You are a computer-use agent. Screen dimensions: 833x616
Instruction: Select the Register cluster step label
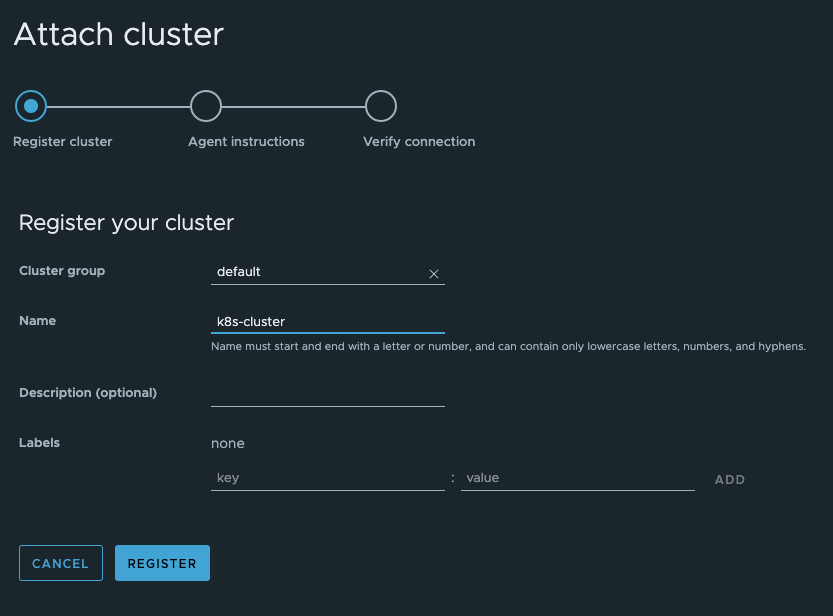coord(62,142)
